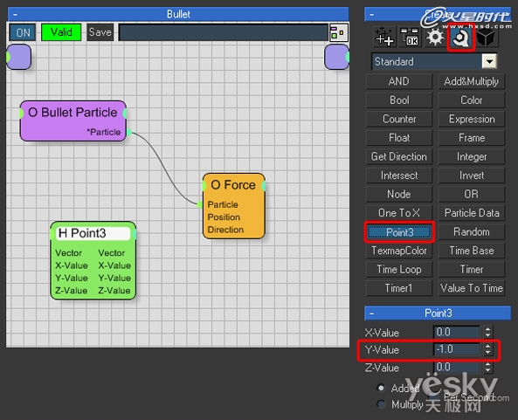Click the X-Value input field

pyautogui.click(x=457, y=332)
